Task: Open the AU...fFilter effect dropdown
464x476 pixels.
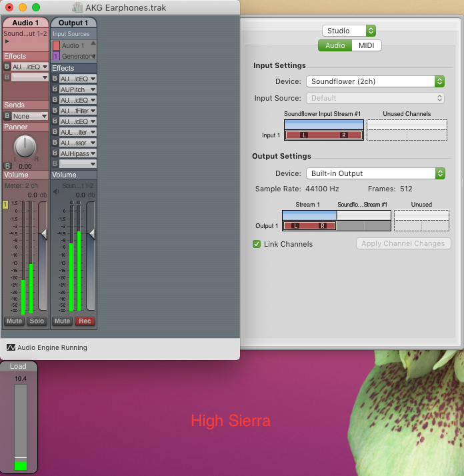Action: pyautogui.click(x=78, y=111)
